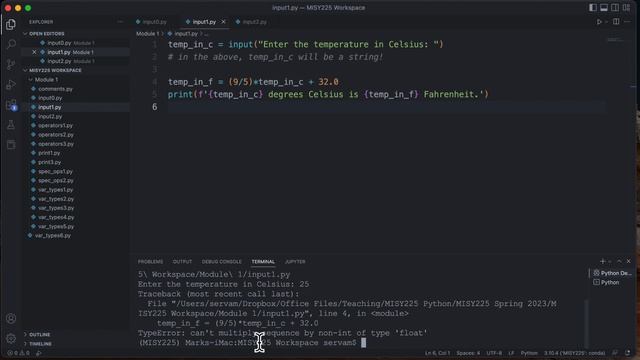Open errors and warnings count in status bar
640x360 pixels.
click(18, 353)
